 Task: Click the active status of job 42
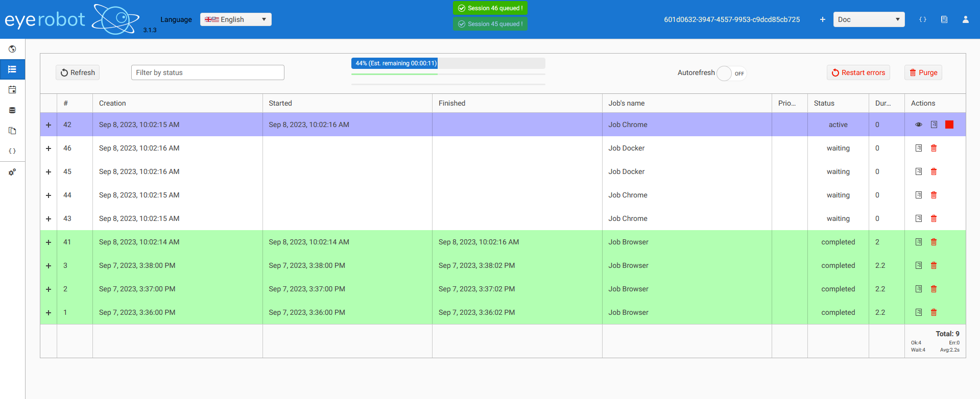pyautogui.click(x=838, y=124)
